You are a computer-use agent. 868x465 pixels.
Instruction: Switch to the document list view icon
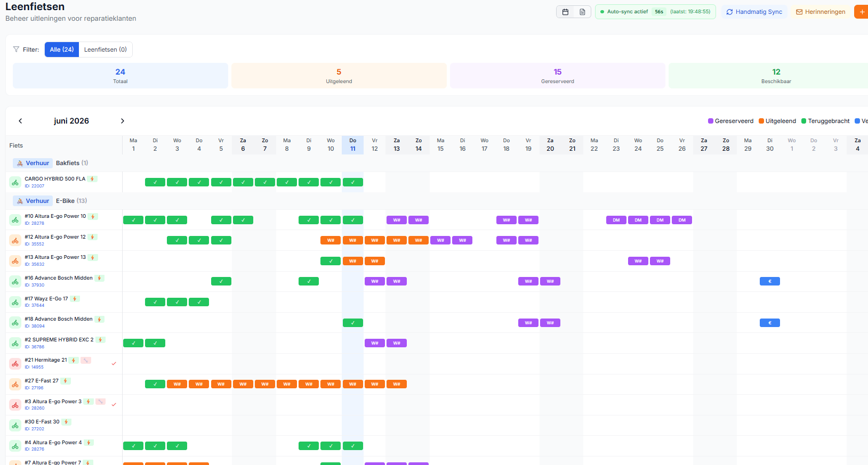click(582, 12)
